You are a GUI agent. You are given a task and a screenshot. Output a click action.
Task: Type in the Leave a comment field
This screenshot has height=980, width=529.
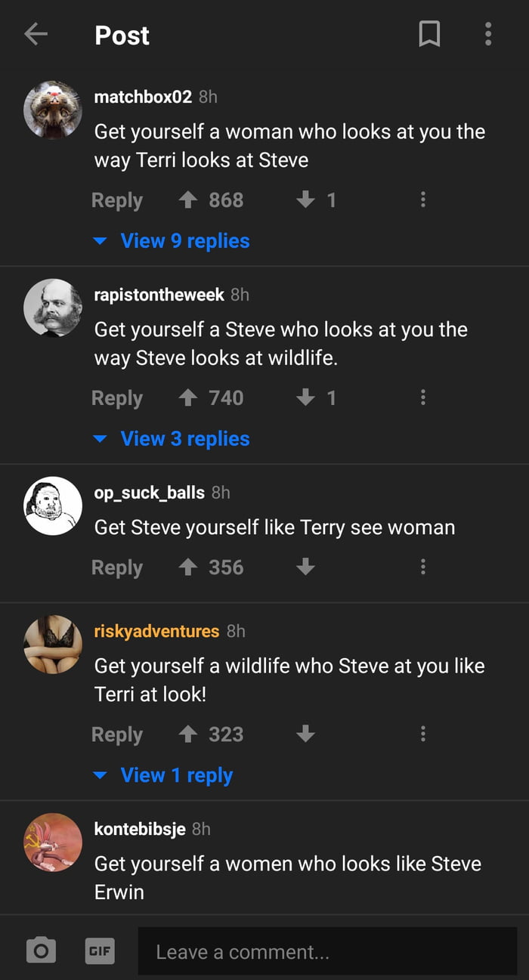(326, 951)
